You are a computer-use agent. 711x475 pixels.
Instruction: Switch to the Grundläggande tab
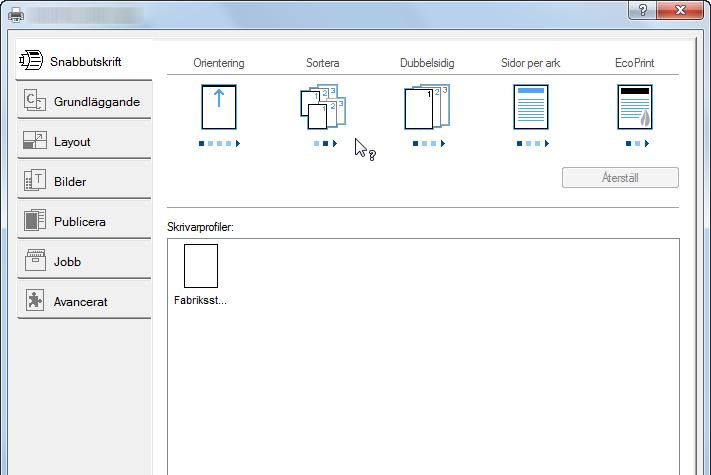[84, 102]
